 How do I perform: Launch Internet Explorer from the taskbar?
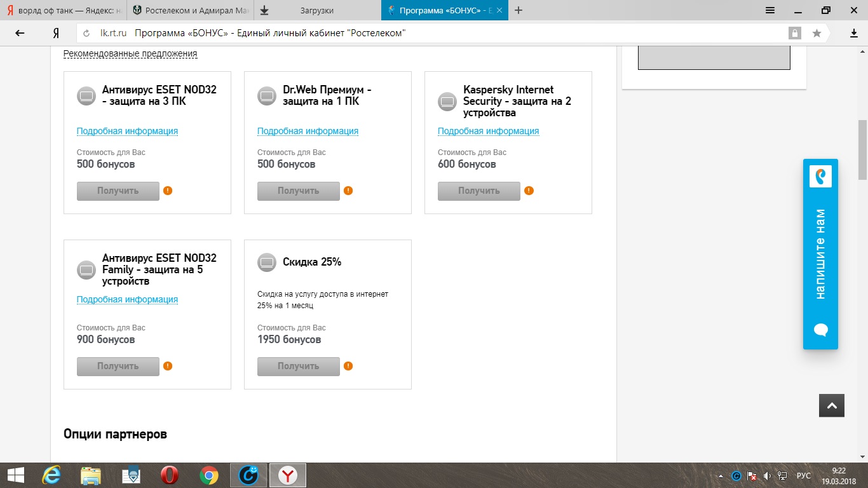coord(52,475)
